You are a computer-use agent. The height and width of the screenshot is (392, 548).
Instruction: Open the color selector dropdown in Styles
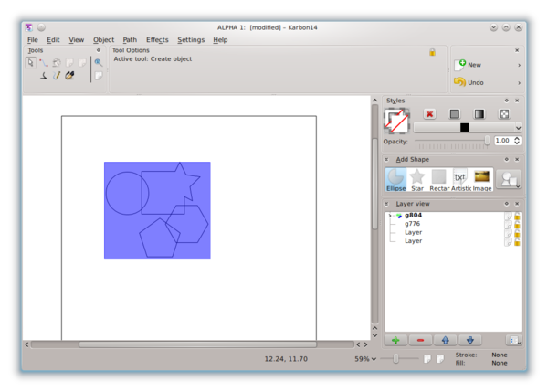[518, 128]
